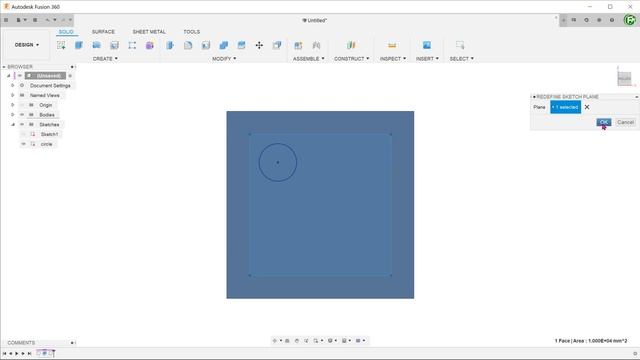
Task: Expand the COMMENTS panel
Action: (x=72, y=343)
